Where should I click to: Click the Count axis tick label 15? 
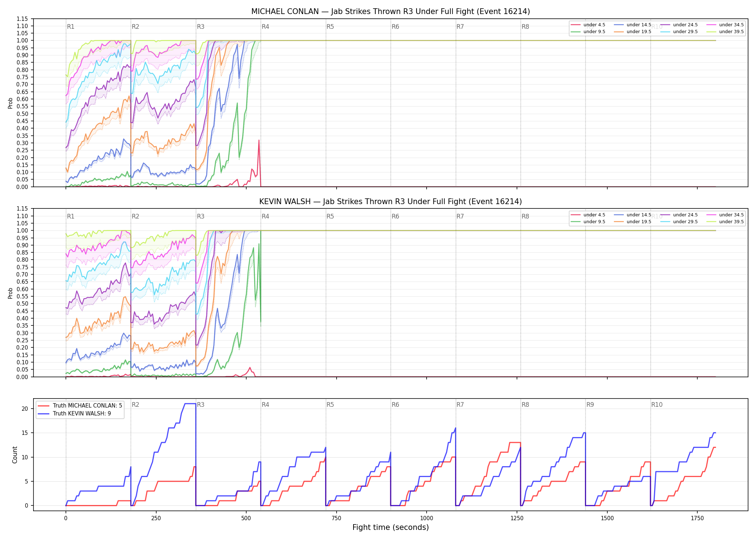pyautogui.click(x=25, y=433)
